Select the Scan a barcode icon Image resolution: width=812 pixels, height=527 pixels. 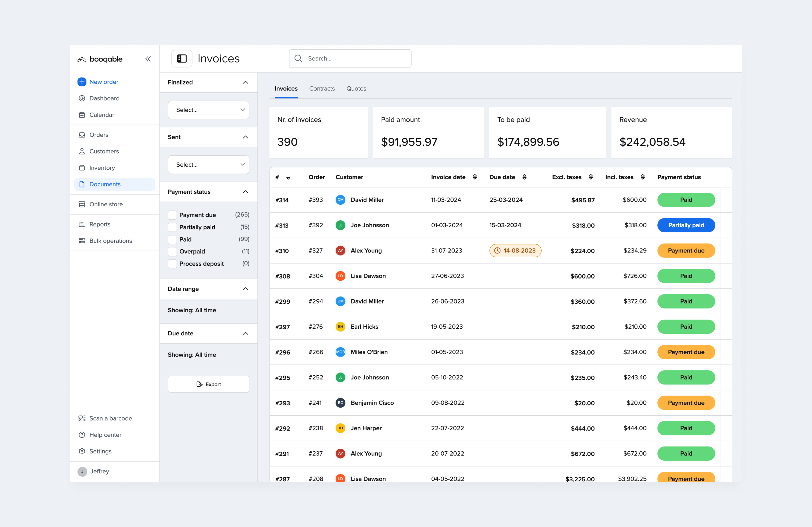[x=82, y=418]
